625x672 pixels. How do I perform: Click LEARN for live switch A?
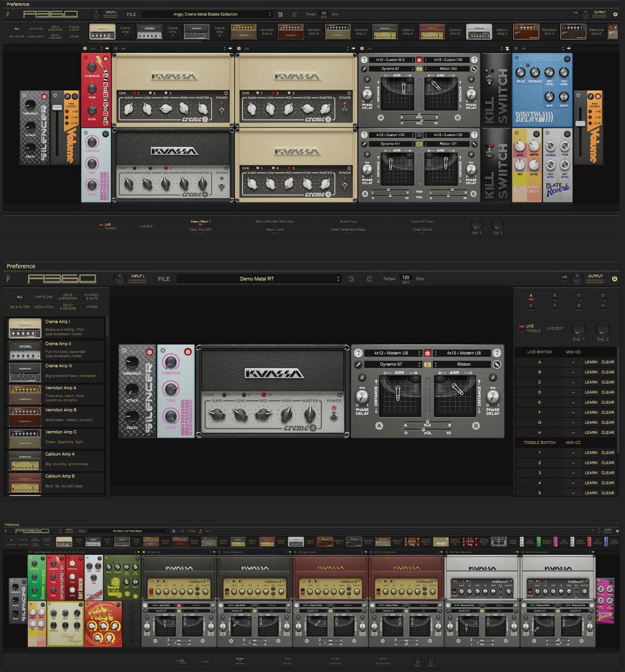pos(591,362)
